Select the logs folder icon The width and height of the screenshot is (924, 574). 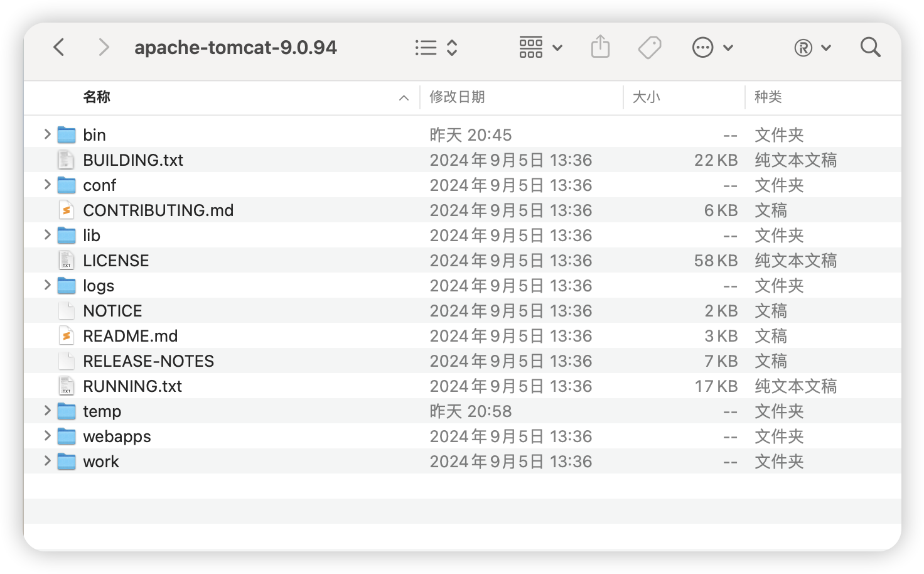[67, 285]
